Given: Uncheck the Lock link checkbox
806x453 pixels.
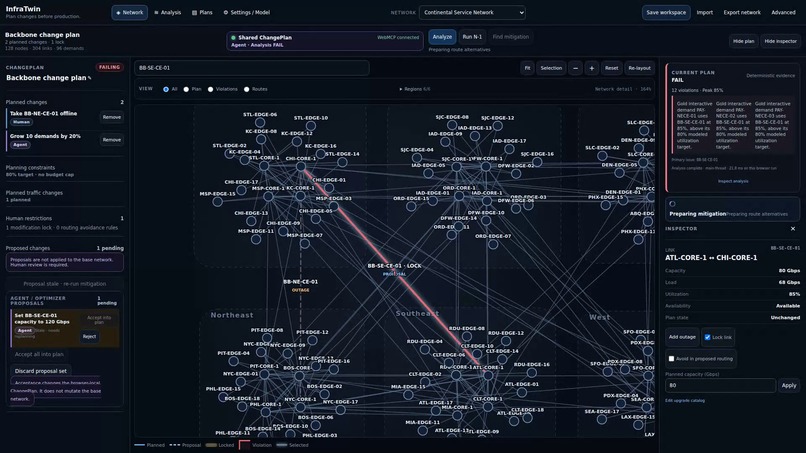Looking at the screenshot, I should pyautogui.click(x=707, y=337).
